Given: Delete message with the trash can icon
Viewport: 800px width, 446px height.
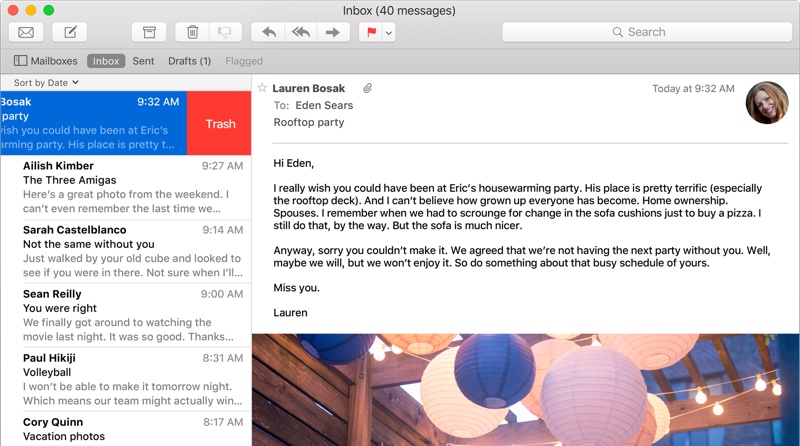Looking at the screenshot, I should [x=192, y=33].
